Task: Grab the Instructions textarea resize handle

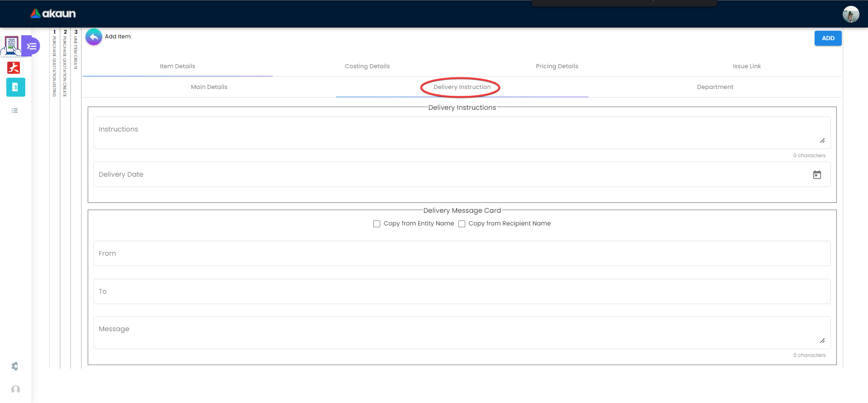Action: point(822,141)
